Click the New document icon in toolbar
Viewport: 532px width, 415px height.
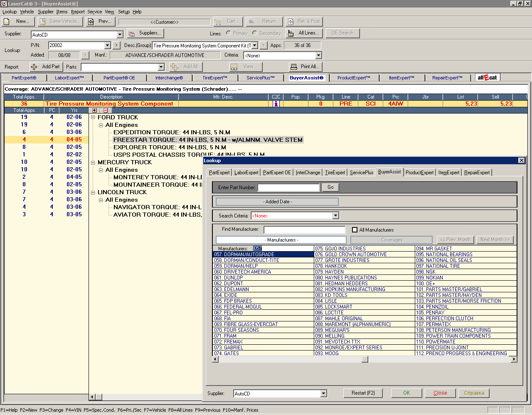tap(7, 21)
